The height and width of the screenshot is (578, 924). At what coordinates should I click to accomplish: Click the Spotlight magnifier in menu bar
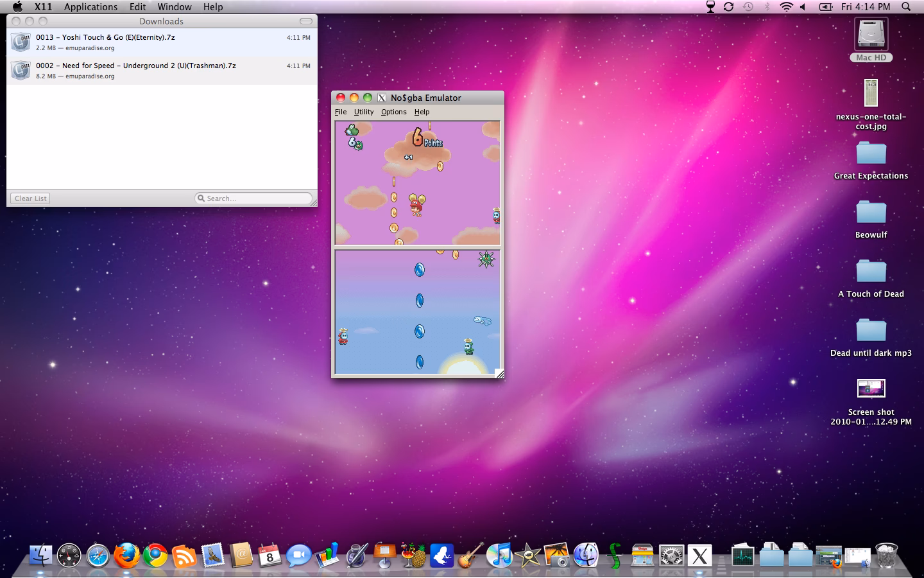point(906,6)
